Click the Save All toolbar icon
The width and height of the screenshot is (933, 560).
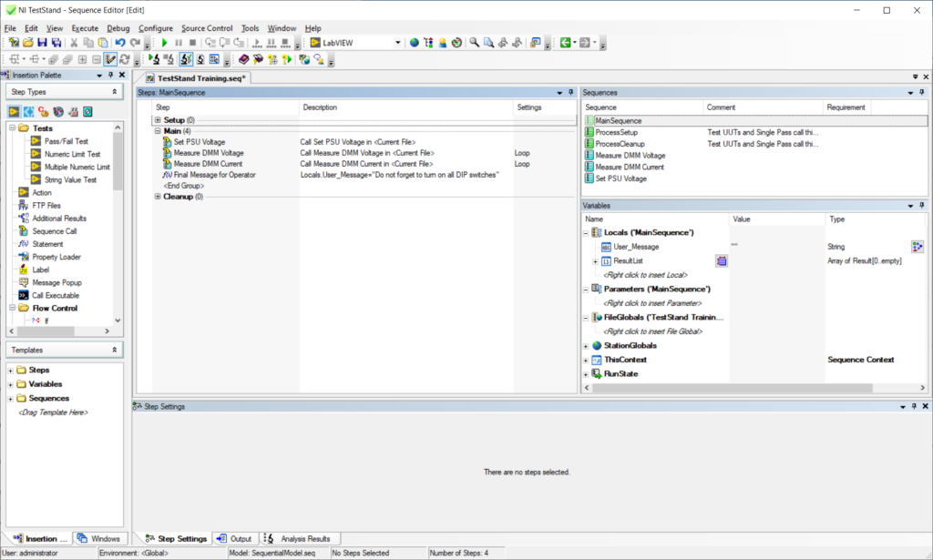pos(56,43)
